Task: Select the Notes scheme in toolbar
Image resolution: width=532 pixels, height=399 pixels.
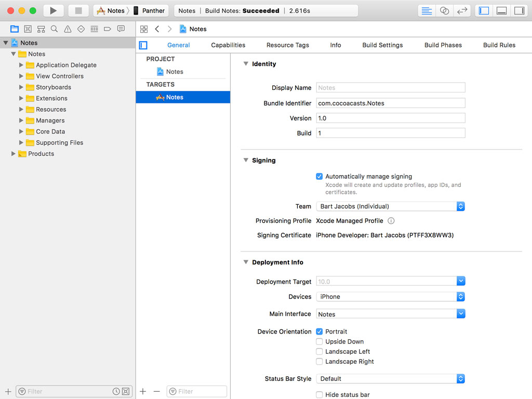Action: click(111, 11)
